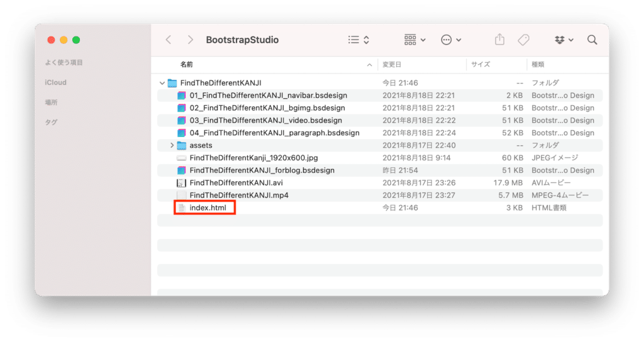Open the Dropbox toolbar menu
This screenshot has width=644, height=342.
[x=564, y=40]
